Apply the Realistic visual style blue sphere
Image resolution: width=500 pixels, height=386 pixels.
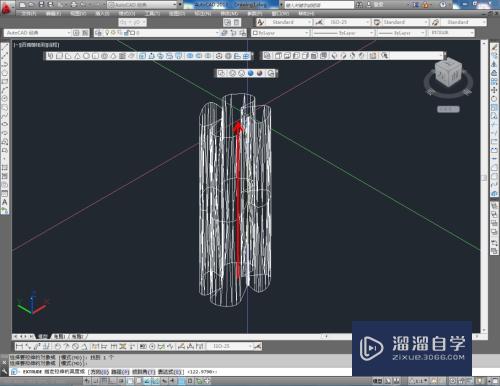(x=251, y=73)
